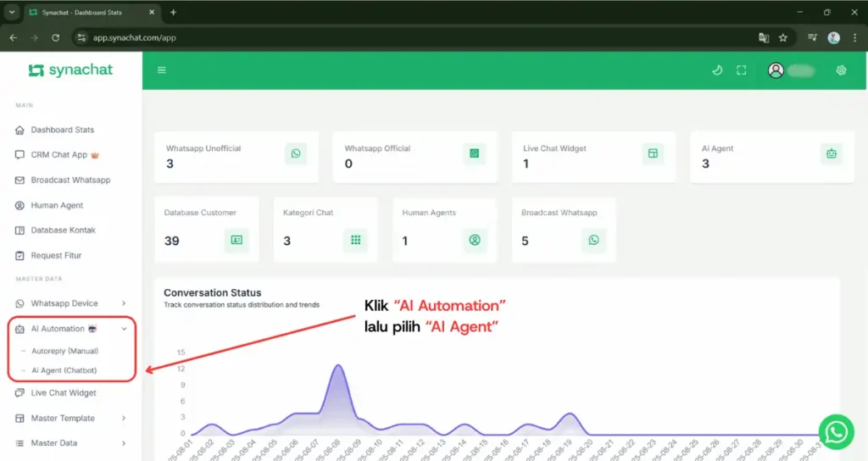Expand the Whatsapp Device chevron
Image resolution: width=868 pixels, height=461 pixels.
tap(124, 303)
